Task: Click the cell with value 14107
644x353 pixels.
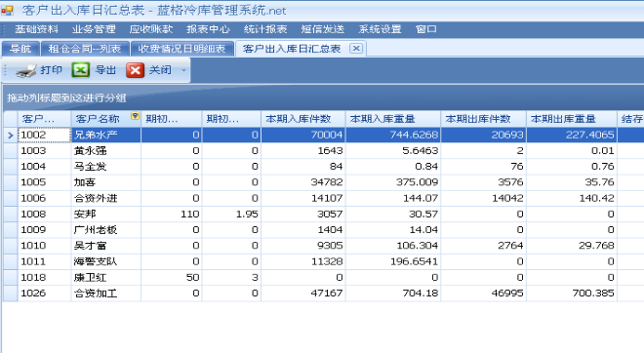Action: coord(303,198)
